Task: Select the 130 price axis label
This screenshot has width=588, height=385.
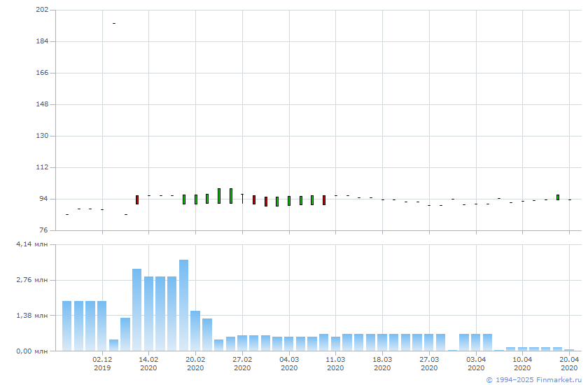Action: coord(43,136)
